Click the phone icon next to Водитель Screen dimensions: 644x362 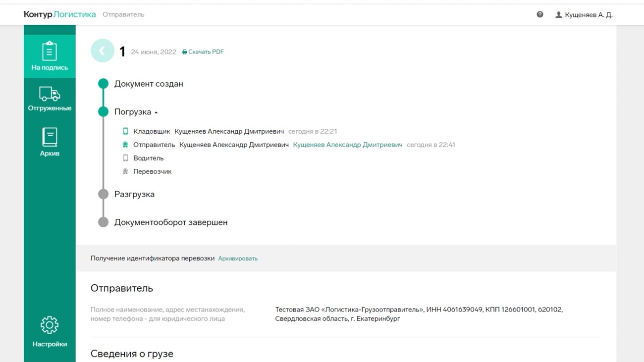[x=125, y=158]
